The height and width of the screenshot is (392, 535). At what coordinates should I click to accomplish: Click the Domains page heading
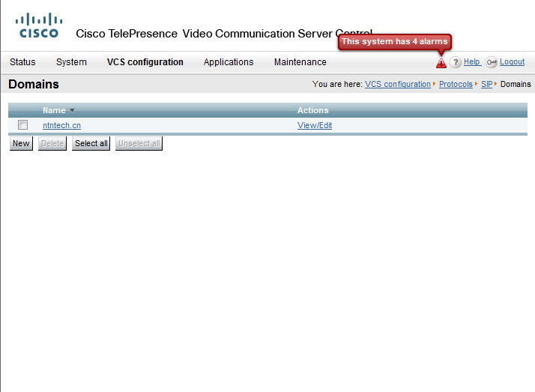click(x=34, y=84)
